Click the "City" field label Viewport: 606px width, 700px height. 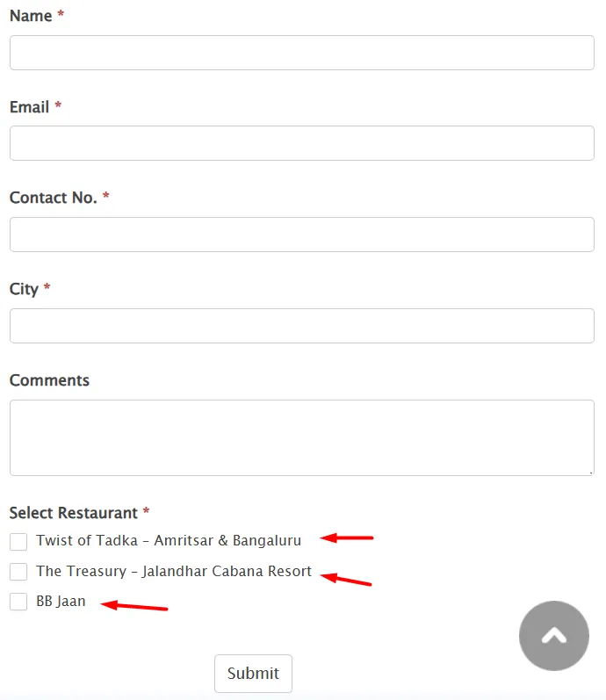click(x=24, y=289)
